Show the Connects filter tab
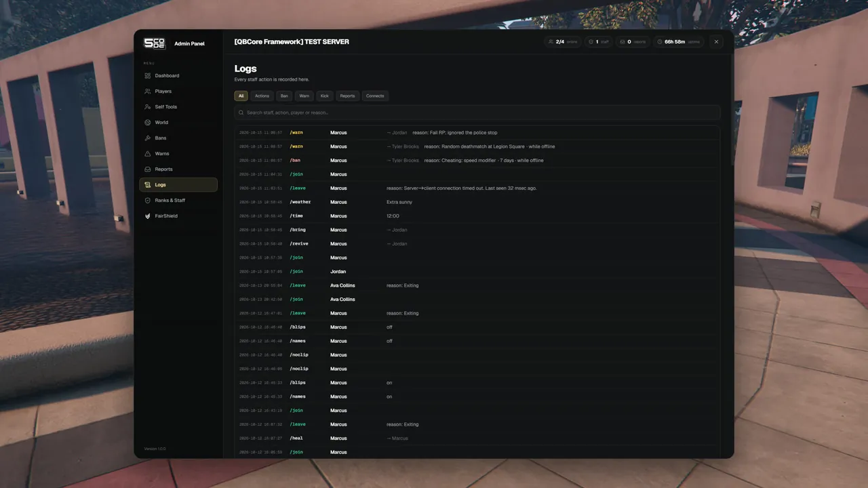 pyautogui.click(x=375, y=96)
